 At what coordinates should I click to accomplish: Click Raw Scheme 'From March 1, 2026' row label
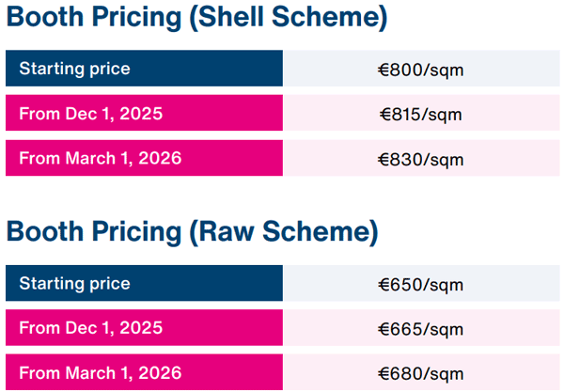pos(144,371)
